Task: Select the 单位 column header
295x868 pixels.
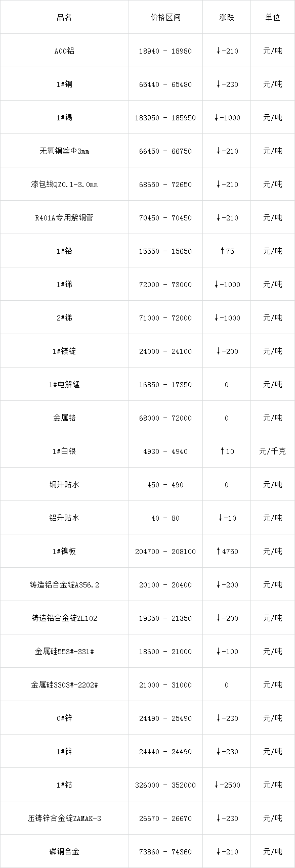Action: [273, 17]
